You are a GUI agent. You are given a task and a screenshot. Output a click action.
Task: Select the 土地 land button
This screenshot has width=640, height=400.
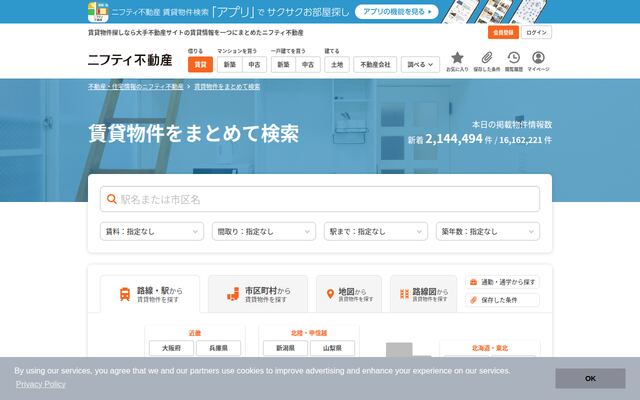tap(337, 64)
